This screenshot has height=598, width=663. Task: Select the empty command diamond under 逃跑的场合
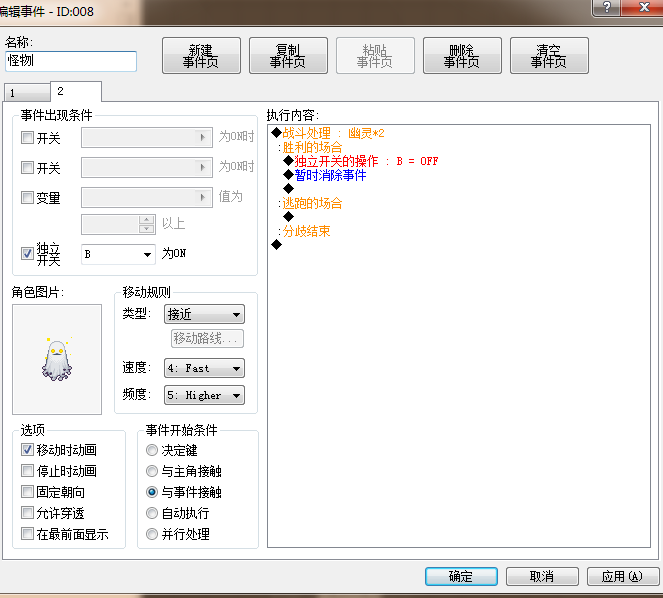pos(289,217)
